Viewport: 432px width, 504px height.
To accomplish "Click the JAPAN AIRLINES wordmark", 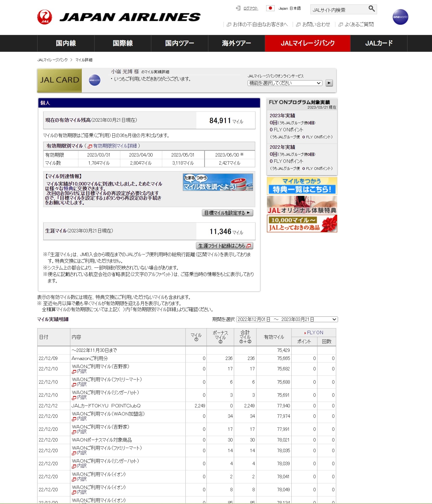I will 130,17.
